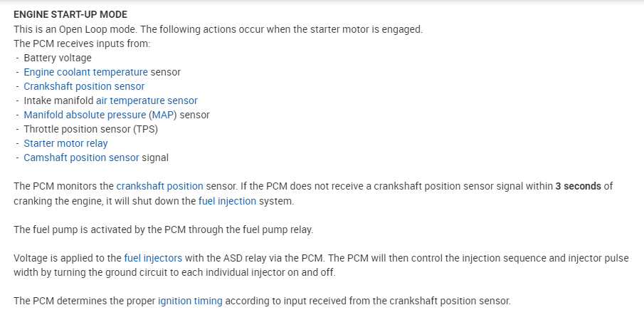Click the Battery voltage list item
644x320 pixels.
(57, 58)
